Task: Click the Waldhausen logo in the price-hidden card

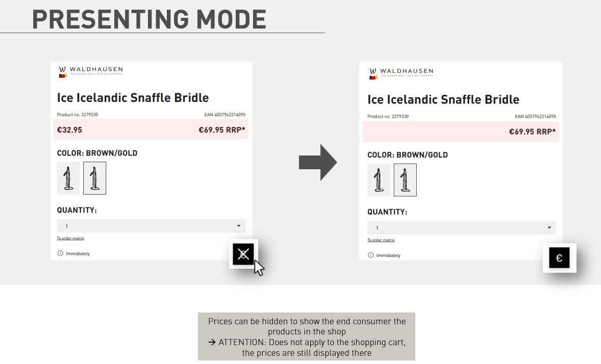Action: (400, 73)
